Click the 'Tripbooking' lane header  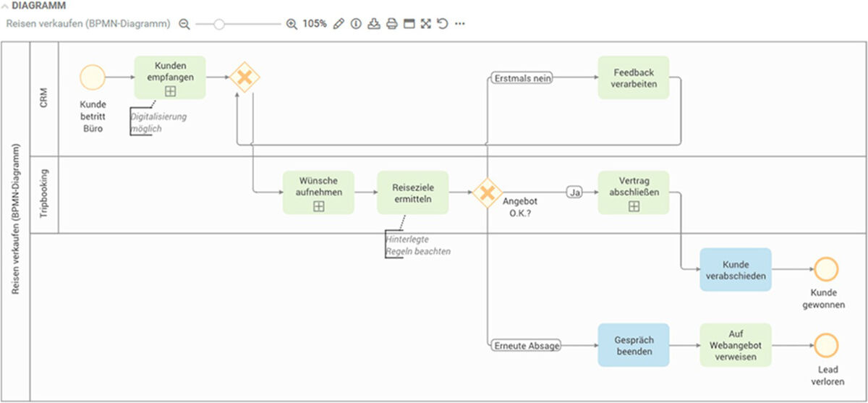pyautogui.click(x=43, y=195)
